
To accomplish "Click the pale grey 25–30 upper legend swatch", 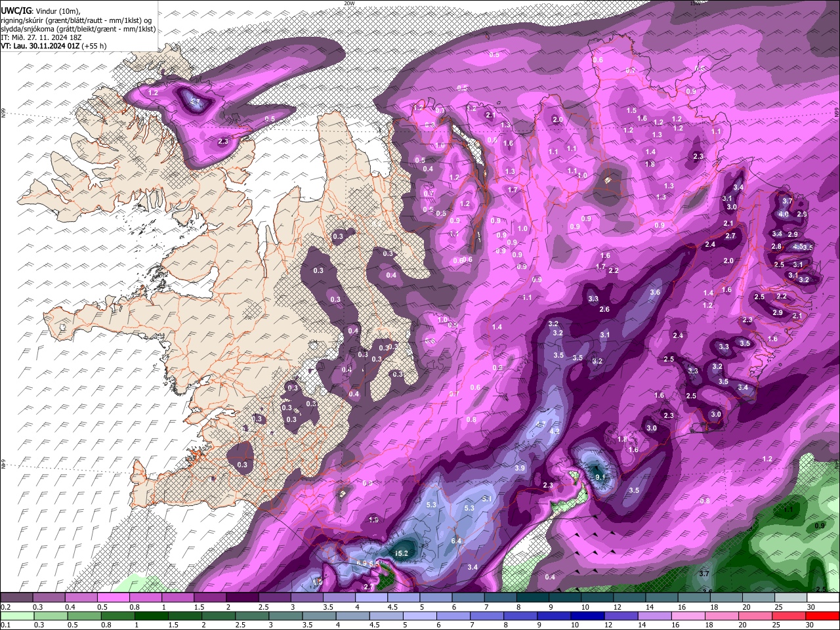I will tap(790, 598).
